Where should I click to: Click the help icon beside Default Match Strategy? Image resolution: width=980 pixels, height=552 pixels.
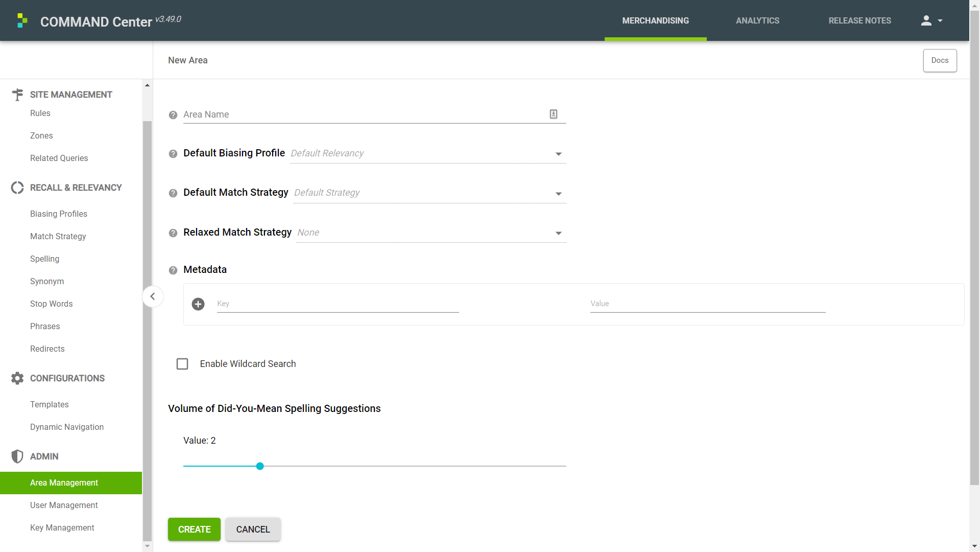point(173,193)
